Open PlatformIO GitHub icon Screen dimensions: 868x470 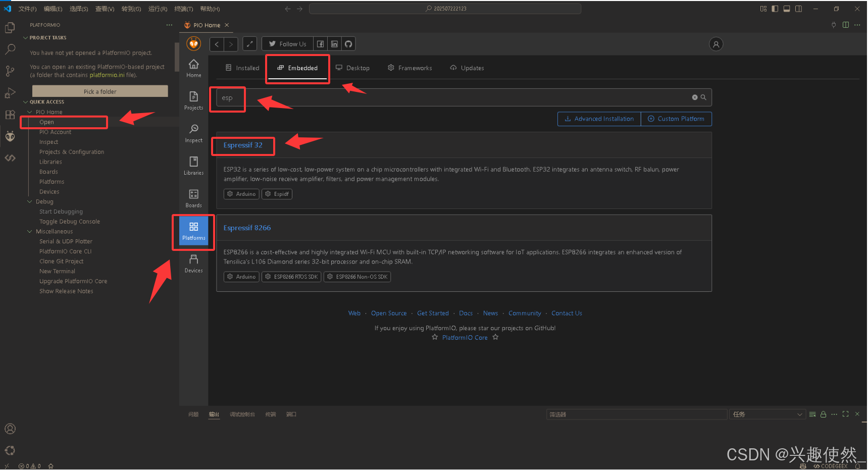pyautogui.click(x=348, y=44)
